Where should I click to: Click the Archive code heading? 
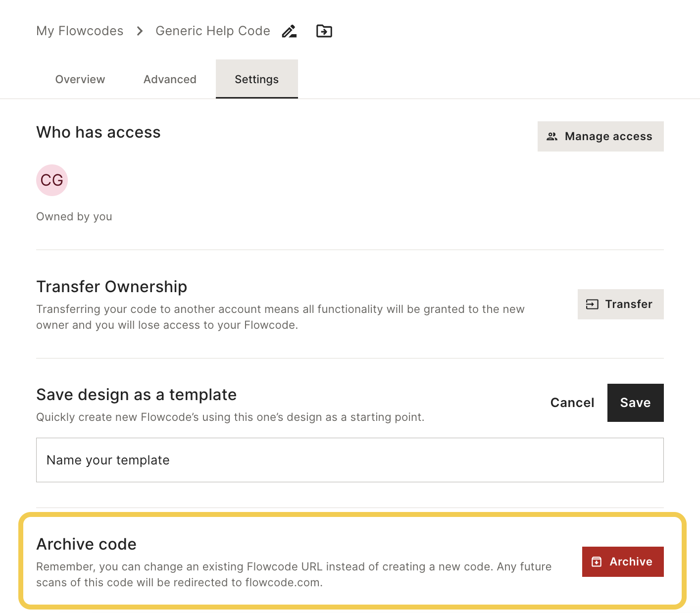click(87, 544)
